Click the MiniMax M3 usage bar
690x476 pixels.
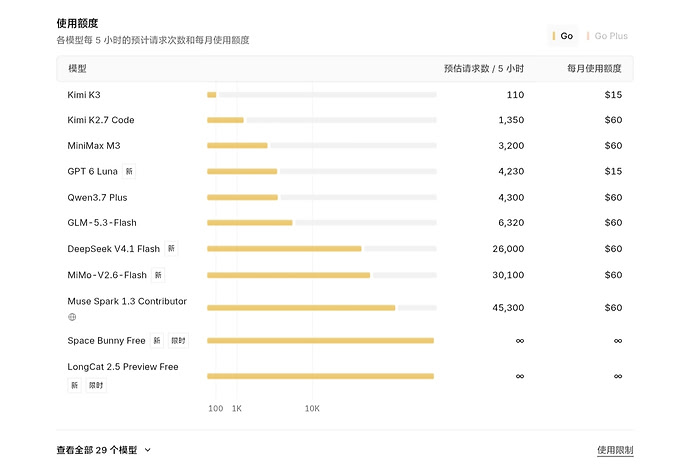pos(322,146)
